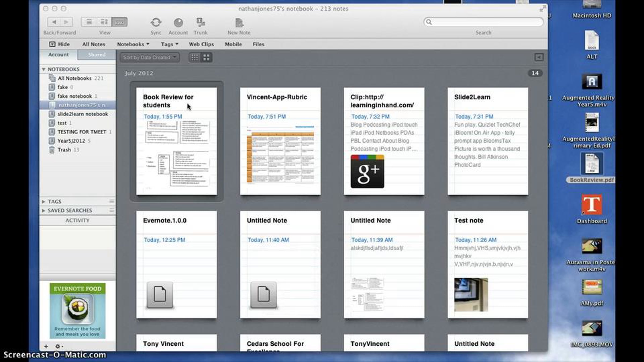Click the gear settings icon in sidebar footer
This screenshot has width=644, height=362.
(58, 346)
